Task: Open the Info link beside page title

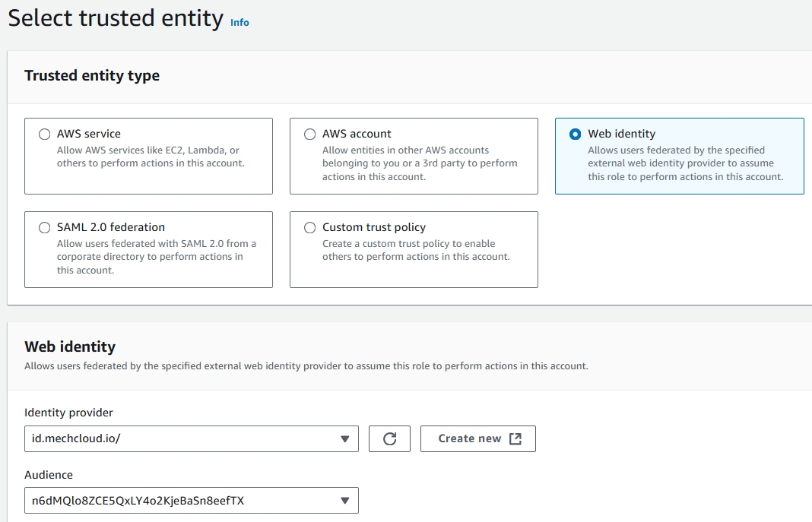Action: pyautogui.click(x=239, y=22)
